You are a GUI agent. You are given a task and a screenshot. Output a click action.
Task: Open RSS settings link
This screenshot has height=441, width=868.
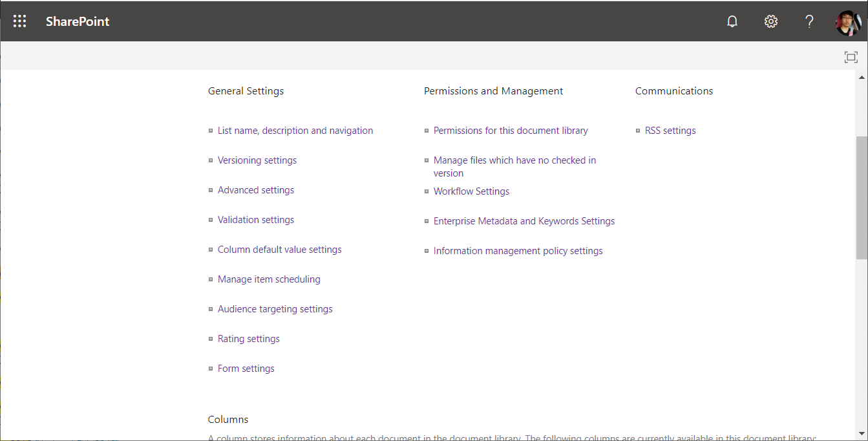(x=670, y=131)
